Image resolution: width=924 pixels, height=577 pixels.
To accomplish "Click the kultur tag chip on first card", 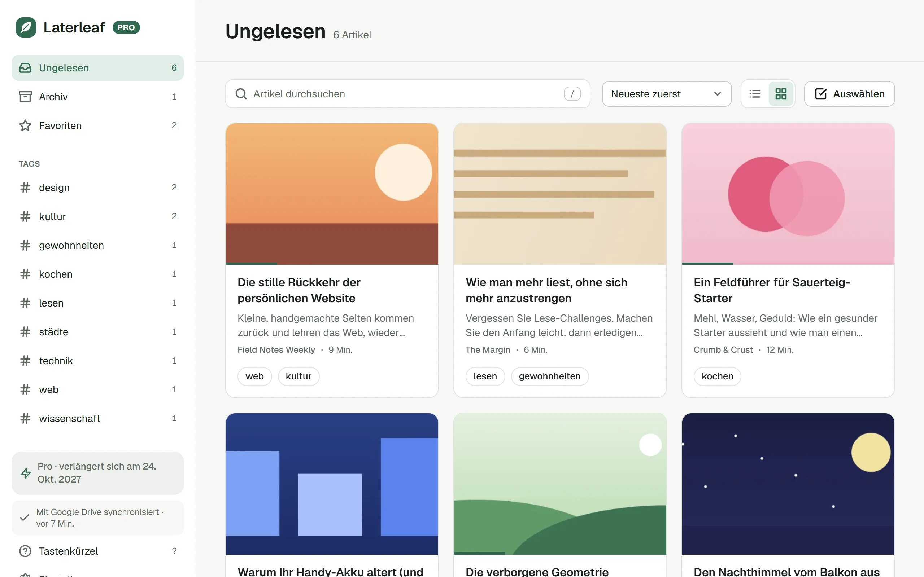I will pyautogui.click(x=298, y=376).
